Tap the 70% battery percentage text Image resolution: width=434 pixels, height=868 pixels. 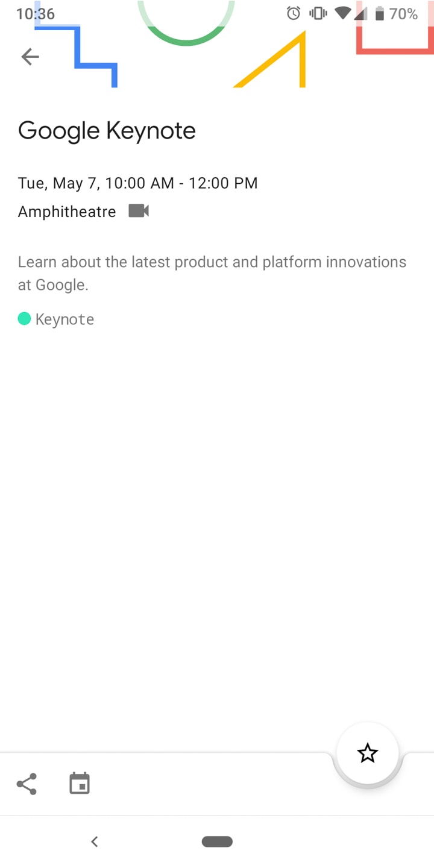(403, 14)
